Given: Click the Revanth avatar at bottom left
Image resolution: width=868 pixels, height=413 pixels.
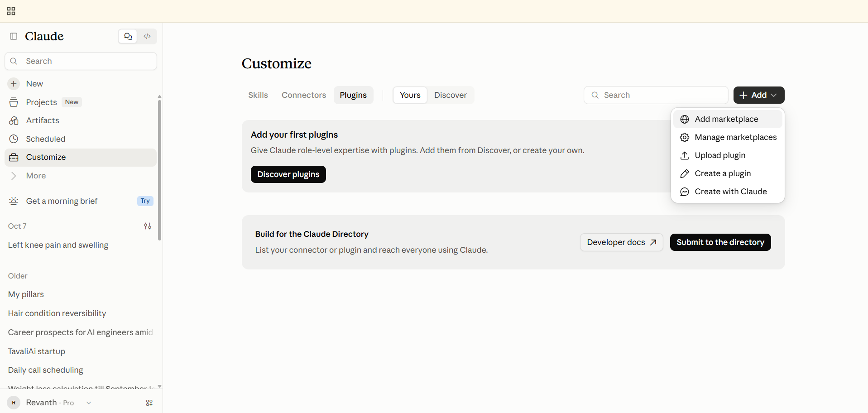Looking at the screenshot, I should click(x=14, y=403).
